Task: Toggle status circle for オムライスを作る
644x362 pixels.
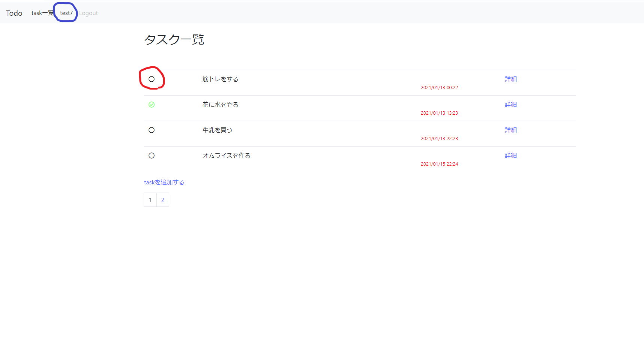Action: click(x=152, y=156)
